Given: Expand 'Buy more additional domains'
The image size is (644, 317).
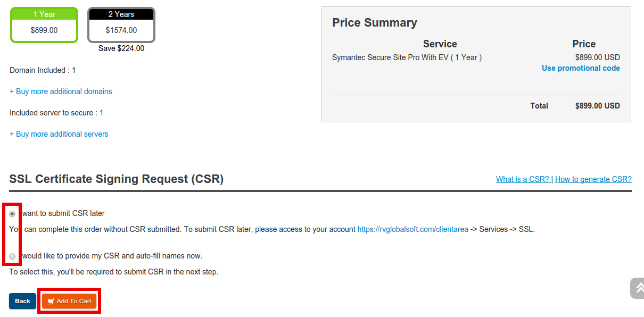Looking at the screenshot, I should (x=61, y=91).
